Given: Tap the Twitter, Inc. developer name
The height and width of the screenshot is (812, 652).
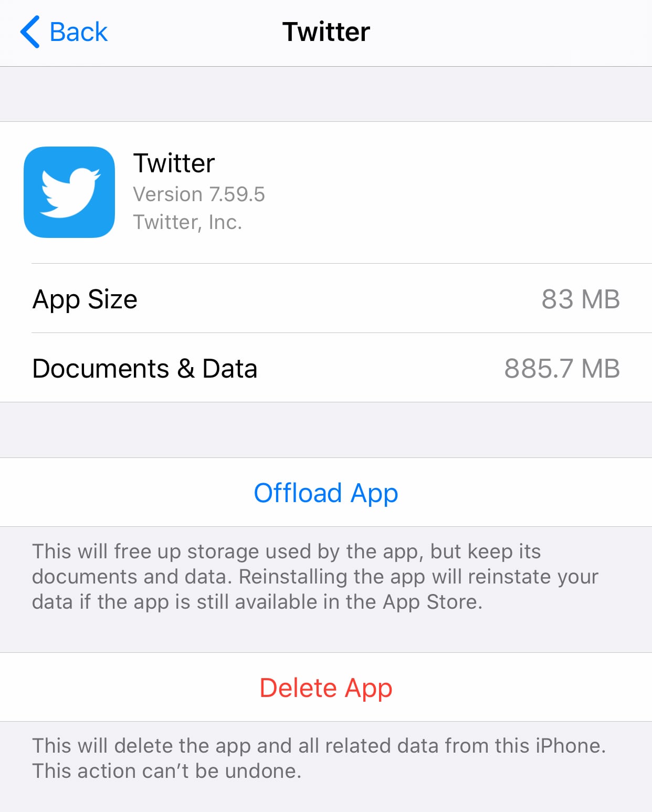Looking at the screenshot, I should (x=187, y=222).
